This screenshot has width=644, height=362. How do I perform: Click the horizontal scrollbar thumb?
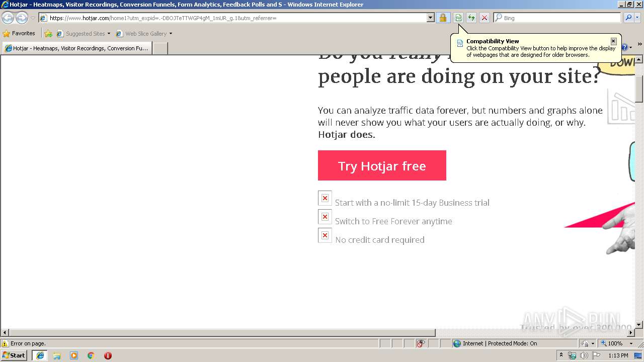tap(222, 333)
